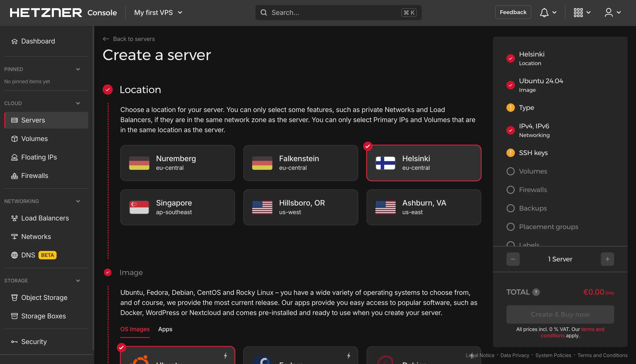Open the Volumes page from sidebar
The image size is (636, 364).
pos(34,138)
